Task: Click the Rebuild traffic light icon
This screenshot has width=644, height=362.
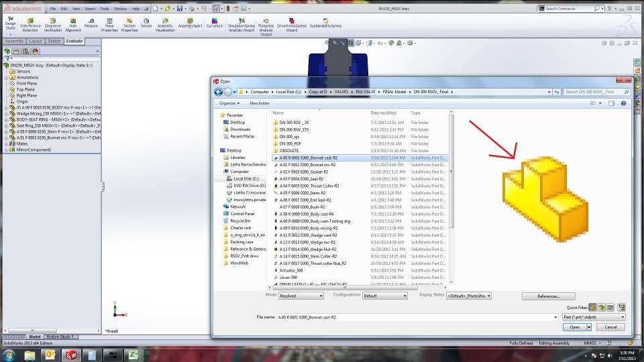Action: tap(228, 8)
